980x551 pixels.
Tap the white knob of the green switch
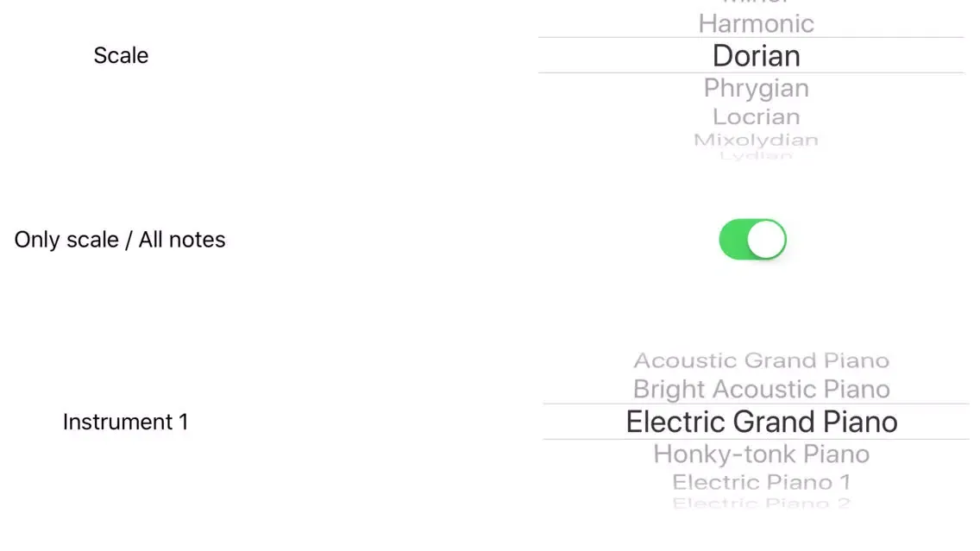click(766, 239)
